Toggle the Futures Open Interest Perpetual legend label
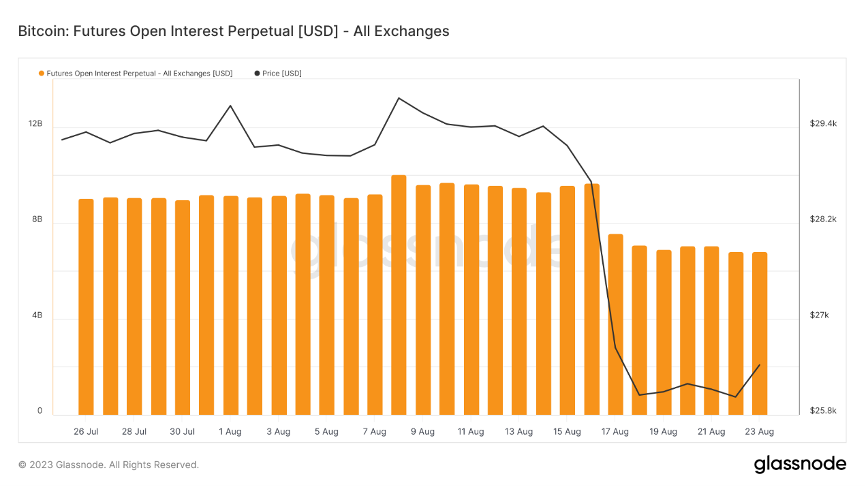 click(139, 74)
